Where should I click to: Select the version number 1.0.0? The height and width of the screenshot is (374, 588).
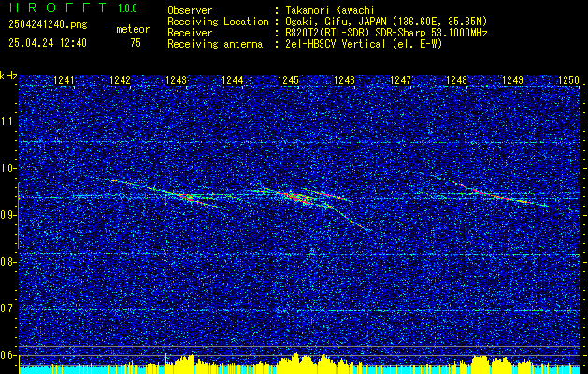tap(127, 8)
